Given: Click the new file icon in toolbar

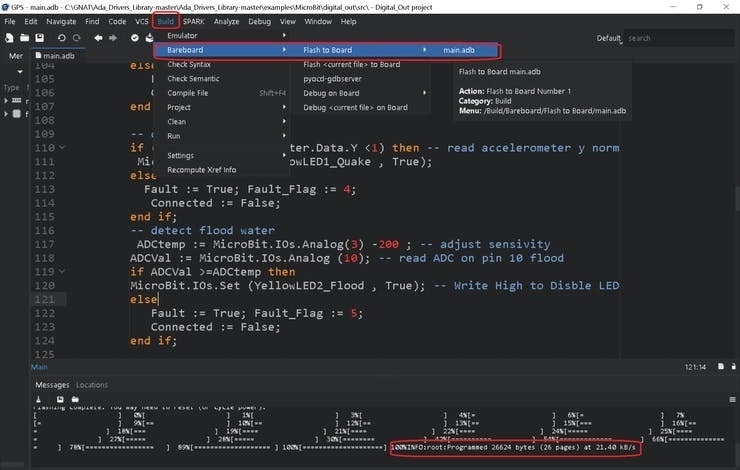Looking at the screenshot, I should point(9,38).
